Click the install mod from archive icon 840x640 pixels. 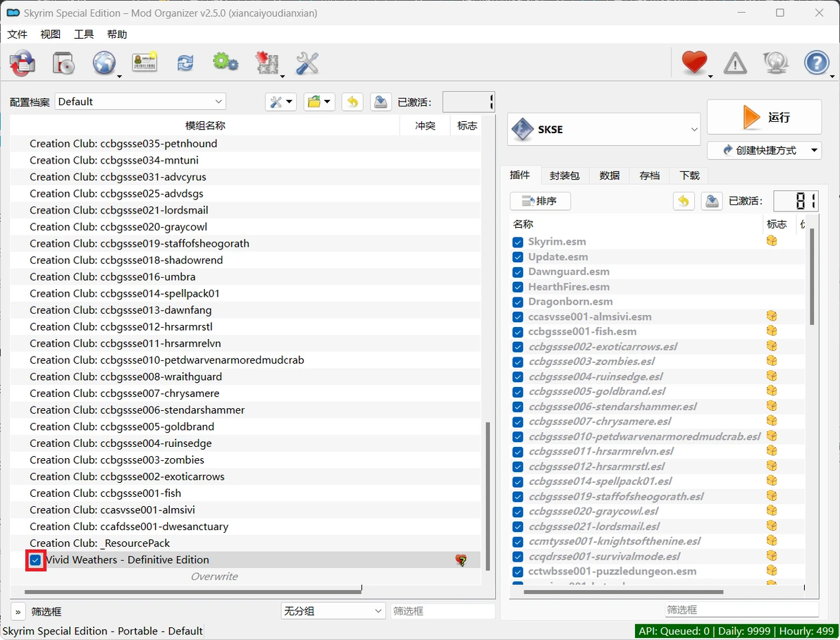coord(22,63)
